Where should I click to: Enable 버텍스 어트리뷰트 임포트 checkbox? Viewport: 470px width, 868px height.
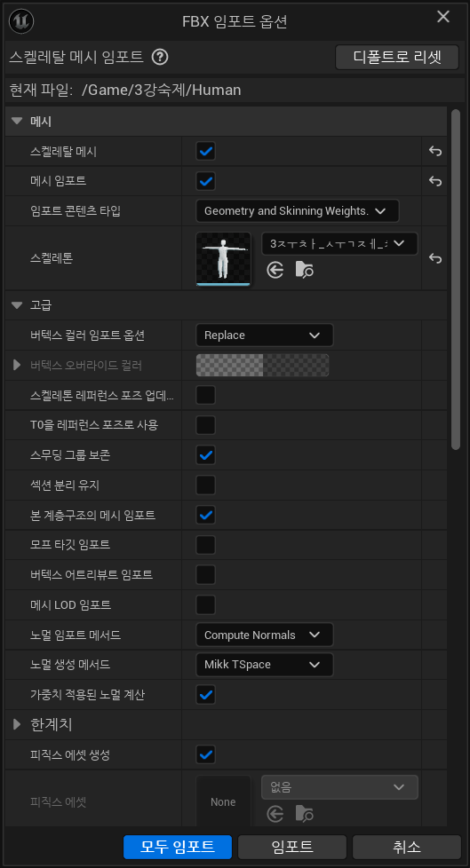(205, 574)
